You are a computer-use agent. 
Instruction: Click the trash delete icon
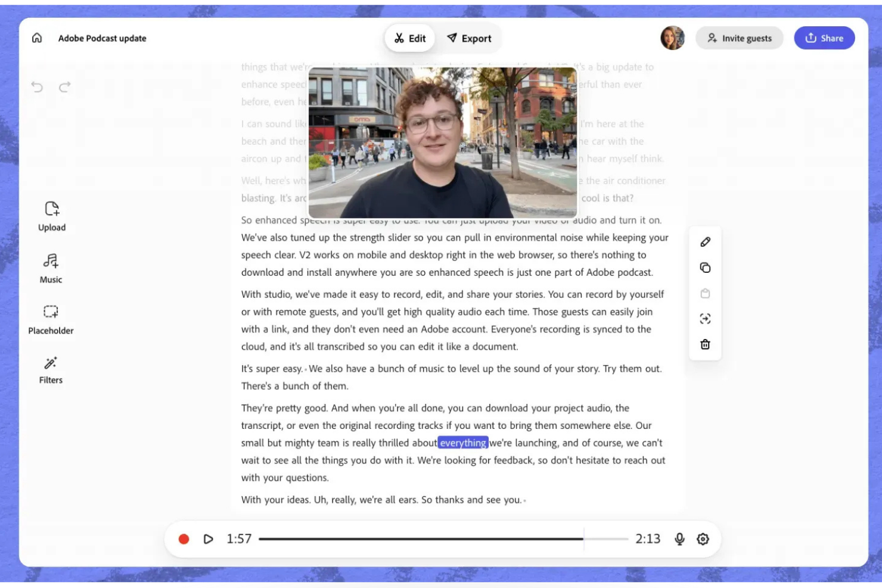coord(705,344)
